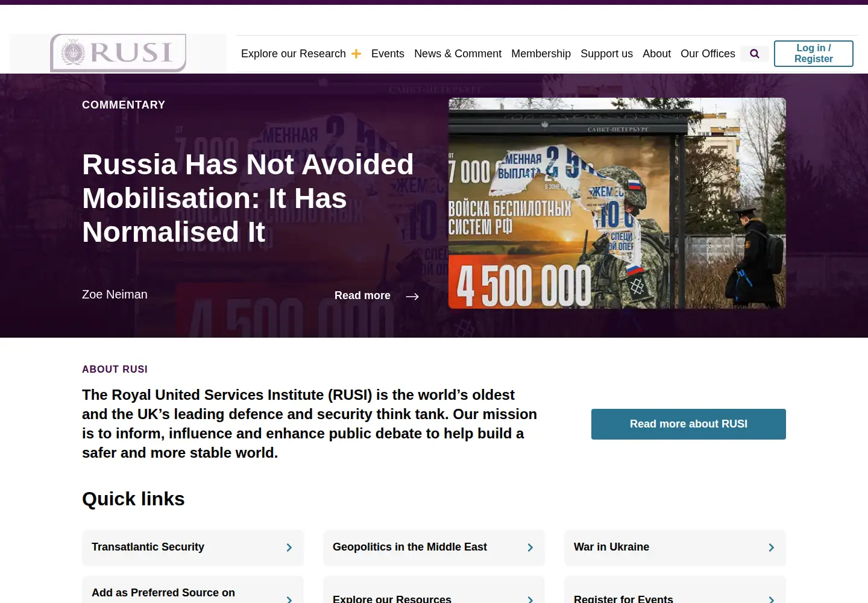Viewport: 868px width, 603px height.
Task: Open Add as Preferred Source link
Action: [x=193, y=591]
